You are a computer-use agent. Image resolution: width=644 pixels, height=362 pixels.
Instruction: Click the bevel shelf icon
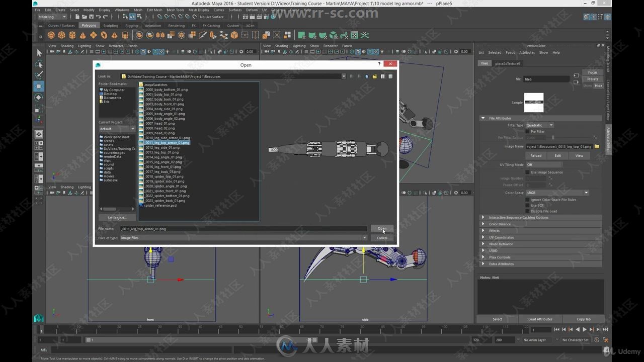(234, 35)
